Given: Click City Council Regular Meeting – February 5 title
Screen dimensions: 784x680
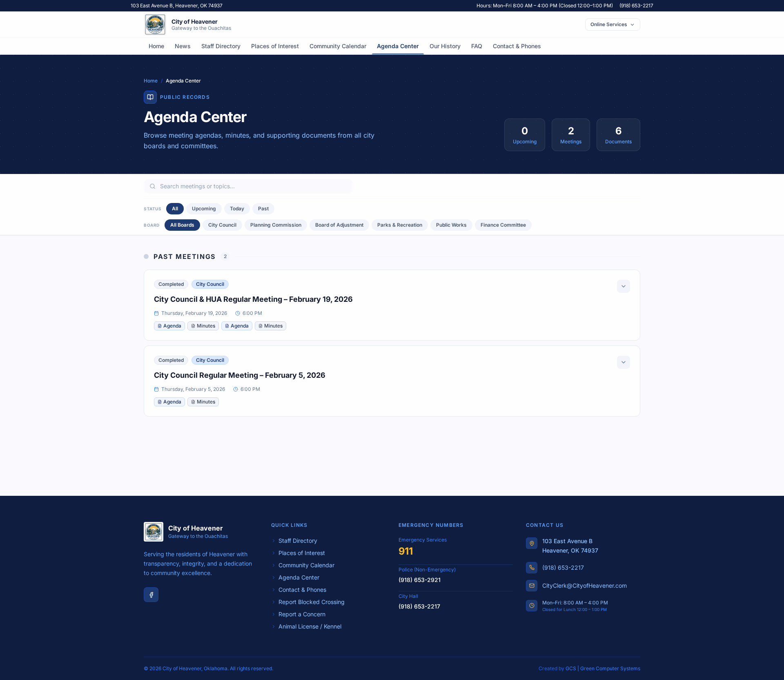Looking at the screenshot, I should [240, 375].
